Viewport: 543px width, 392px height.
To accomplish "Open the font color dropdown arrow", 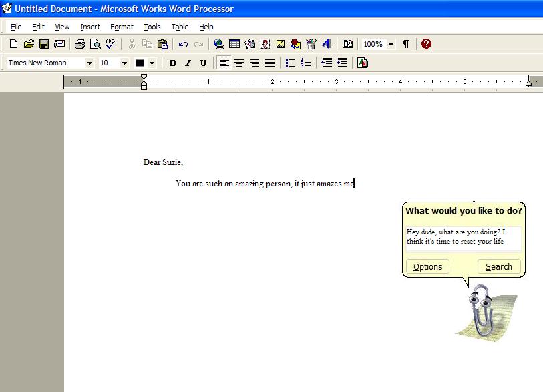I will (x=152, y=63).
